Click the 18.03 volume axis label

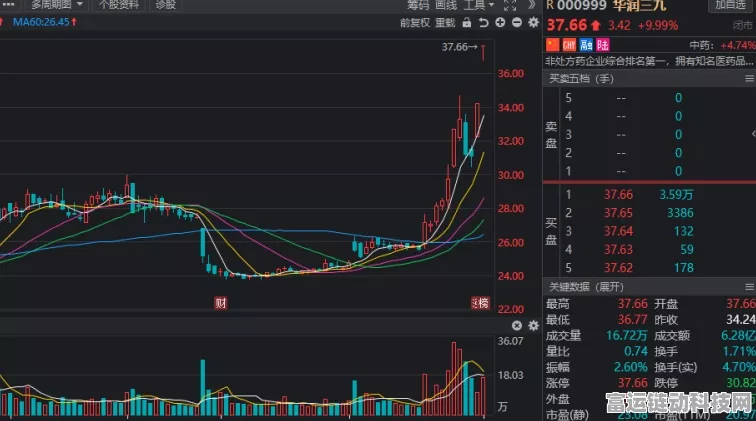(x=510, y=375)
